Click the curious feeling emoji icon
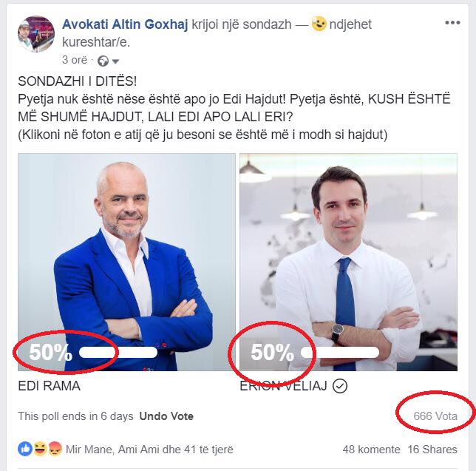 click(319, 24)
